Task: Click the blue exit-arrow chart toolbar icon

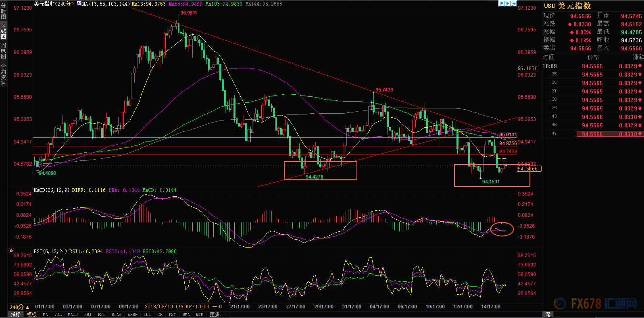Action: pyautogui.click(x=514, y=4)
